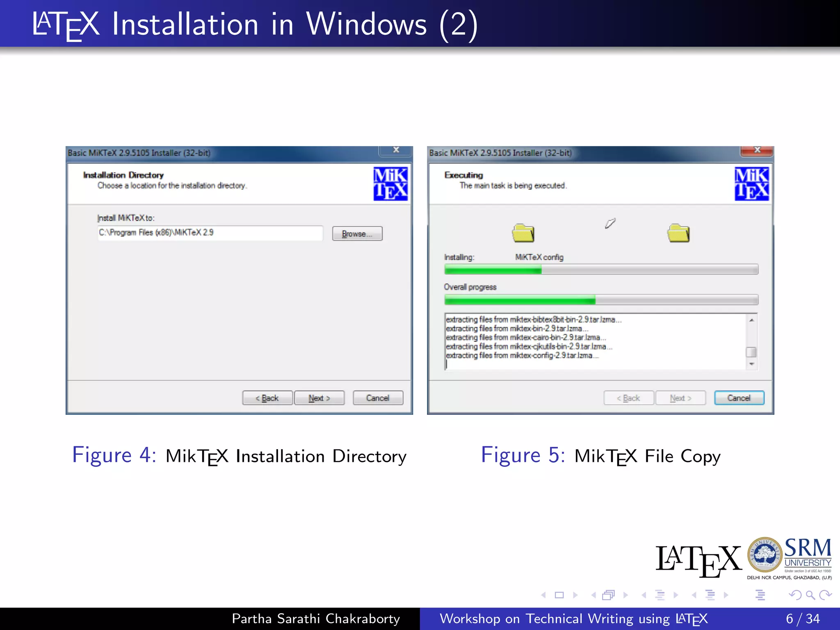Click the Overall progress bar
840x630 pixels.
pos(601,299)
